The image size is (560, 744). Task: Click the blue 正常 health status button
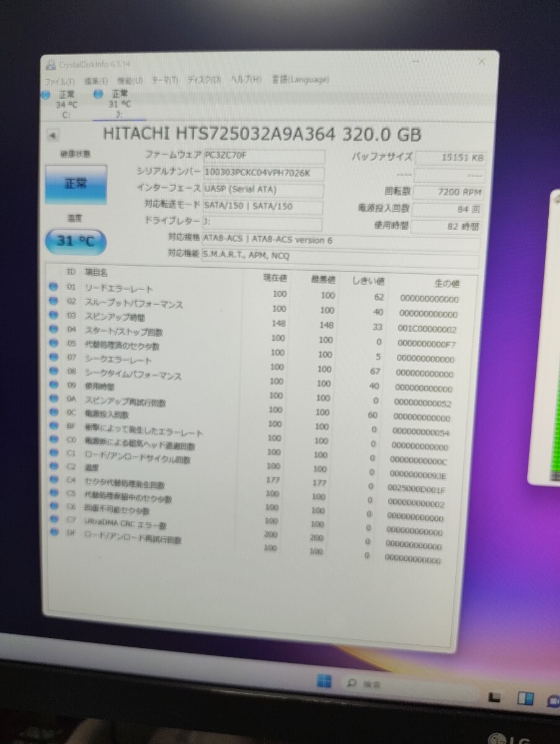click(76, 185)
